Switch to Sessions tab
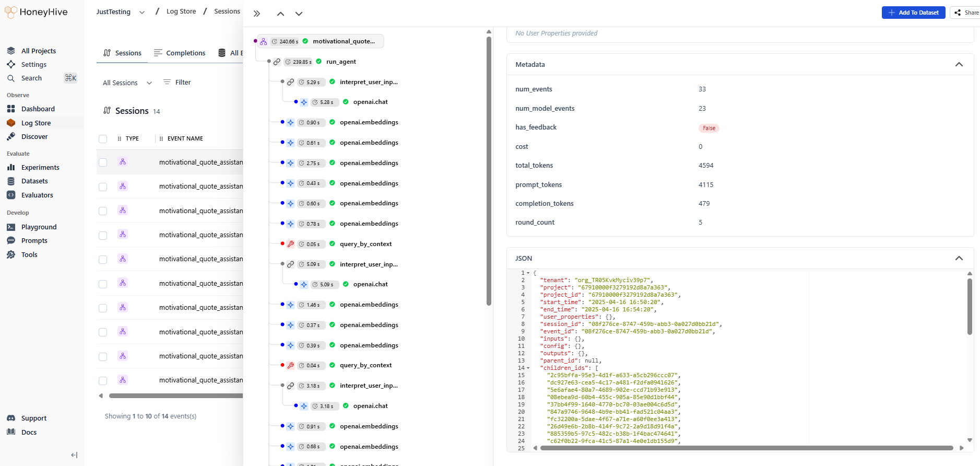This screenshot has height=466, width=980. [x=122, y=53]
